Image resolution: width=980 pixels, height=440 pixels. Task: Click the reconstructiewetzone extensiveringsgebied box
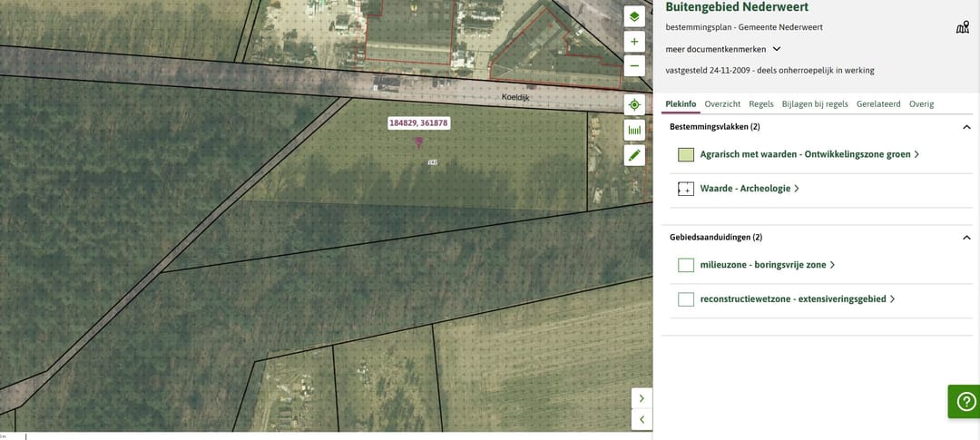(x=686, y=299)
